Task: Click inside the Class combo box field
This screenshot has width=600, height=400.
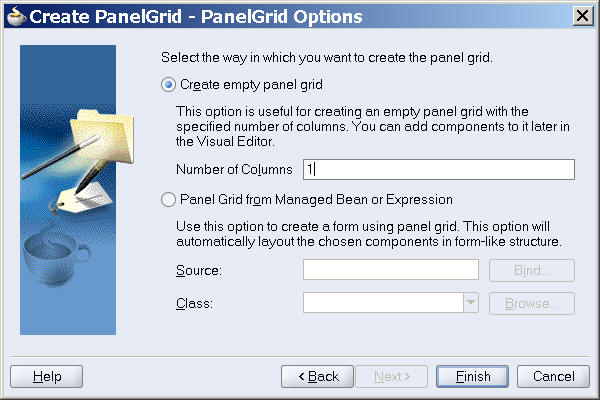Action: pos(382,302)
